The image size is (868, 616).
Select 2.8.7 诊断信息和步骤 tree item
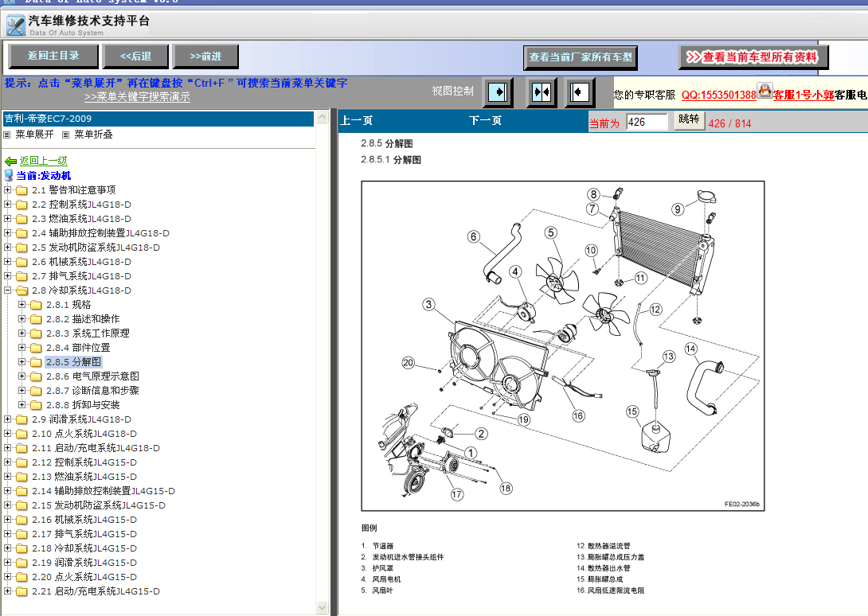(92, 391)
